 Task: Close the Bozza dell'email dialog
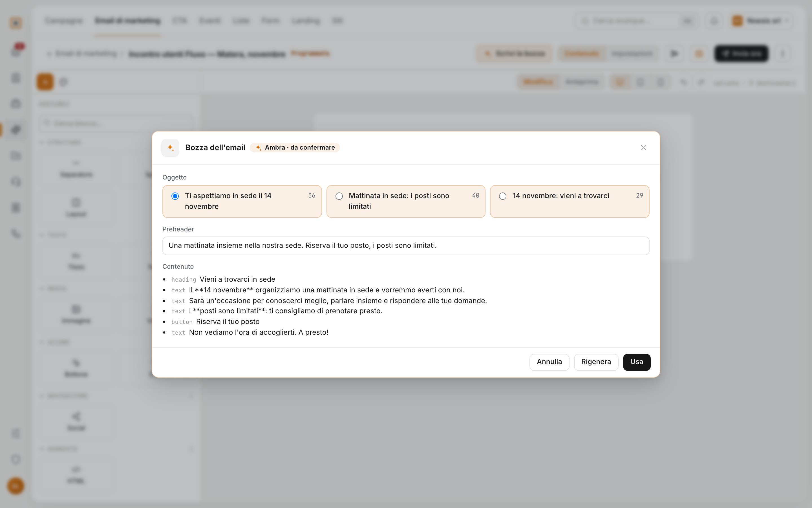(643, 148)
